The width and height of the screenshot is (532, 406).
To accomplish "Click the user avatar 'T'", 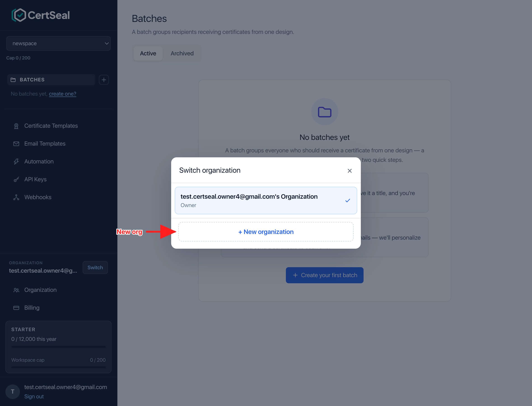I will point(13,392).
